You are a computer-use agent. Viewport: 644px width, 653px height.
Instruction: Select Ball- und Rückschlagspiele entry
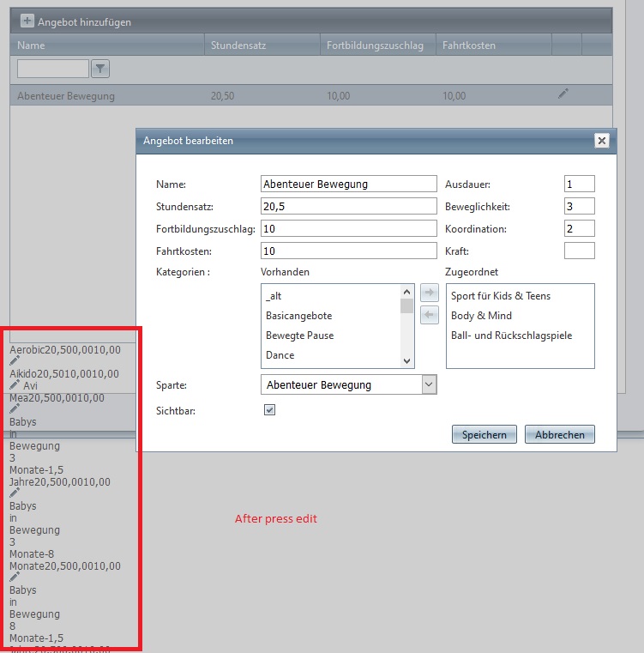pyautogui.click(x=511, y=336)
